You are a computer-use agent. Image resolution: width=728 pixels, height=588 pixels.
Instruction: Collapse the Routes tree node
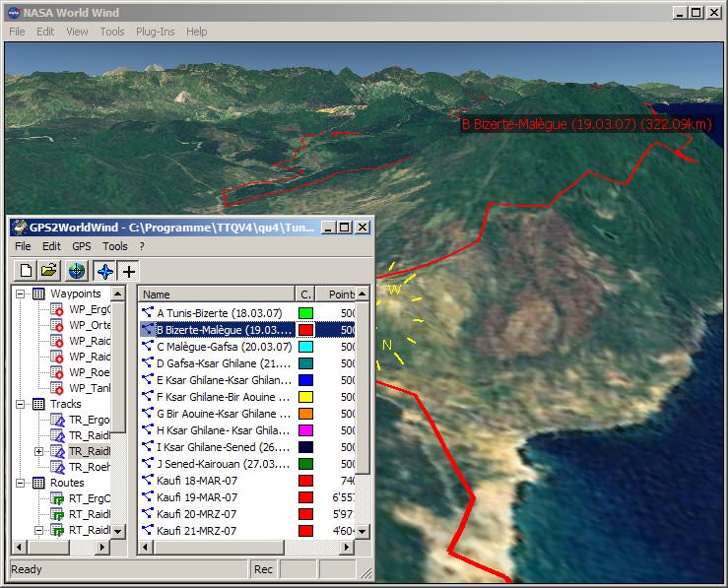[20, 484]
